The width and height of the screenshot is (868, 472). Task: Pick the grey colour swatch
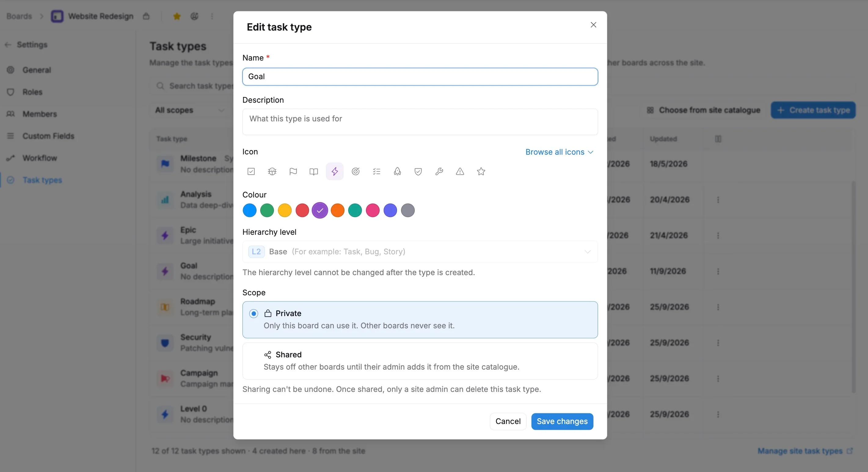pyautogui.click(x=408, y=211)
